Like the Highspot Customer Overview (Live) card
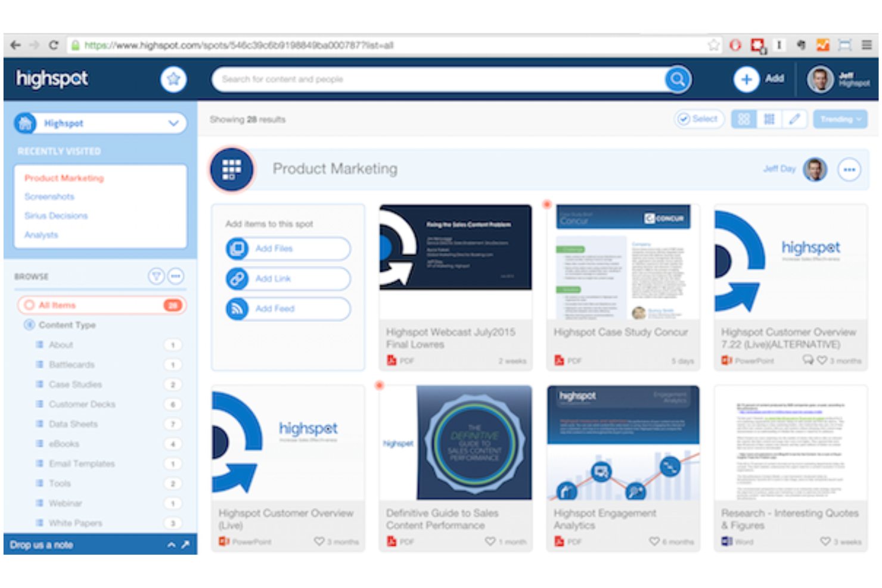Screen dimensions: 882x588 click(x=319, y=541)
